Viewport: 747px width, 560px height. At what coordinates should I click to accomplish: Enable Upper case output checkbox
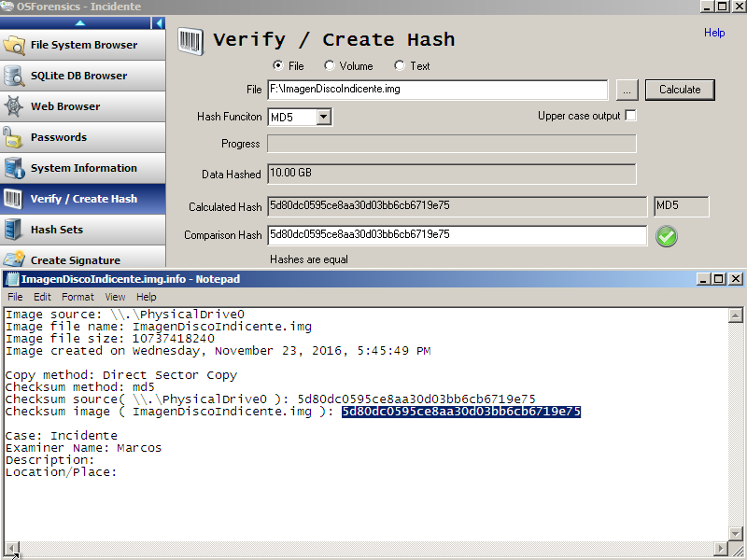630,116
